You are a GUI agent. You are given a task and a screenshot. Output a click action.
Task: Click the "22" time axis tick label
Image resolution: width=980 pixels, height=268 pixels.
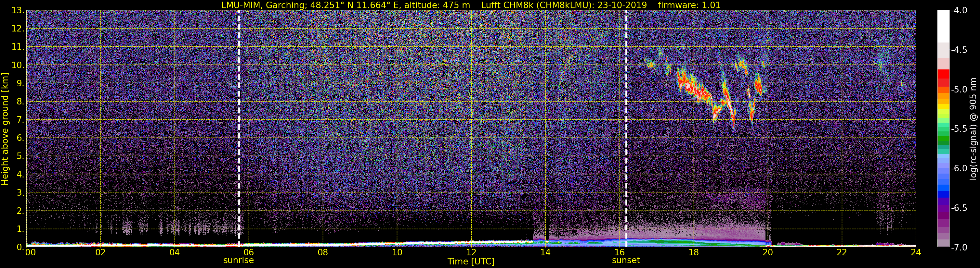tap(842, 252)
